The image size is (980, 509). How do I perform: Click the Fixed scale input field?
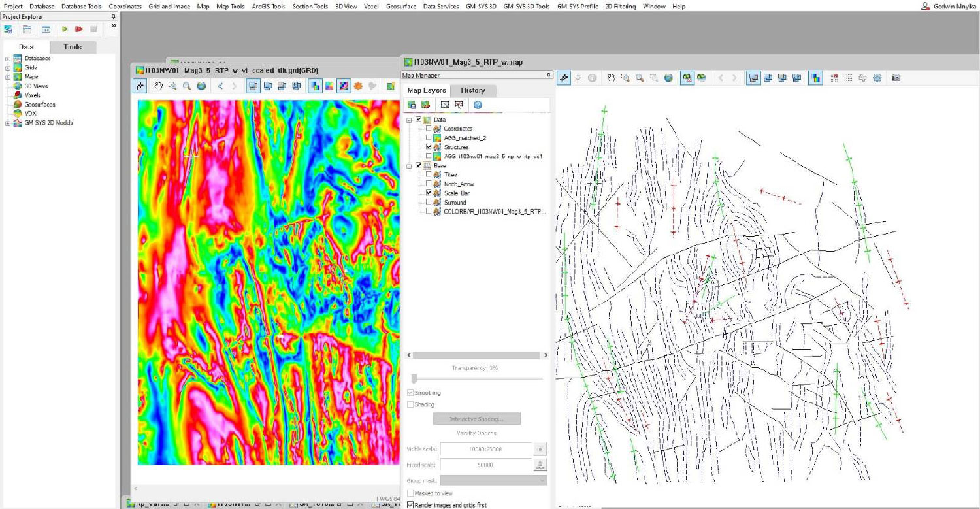485,465
